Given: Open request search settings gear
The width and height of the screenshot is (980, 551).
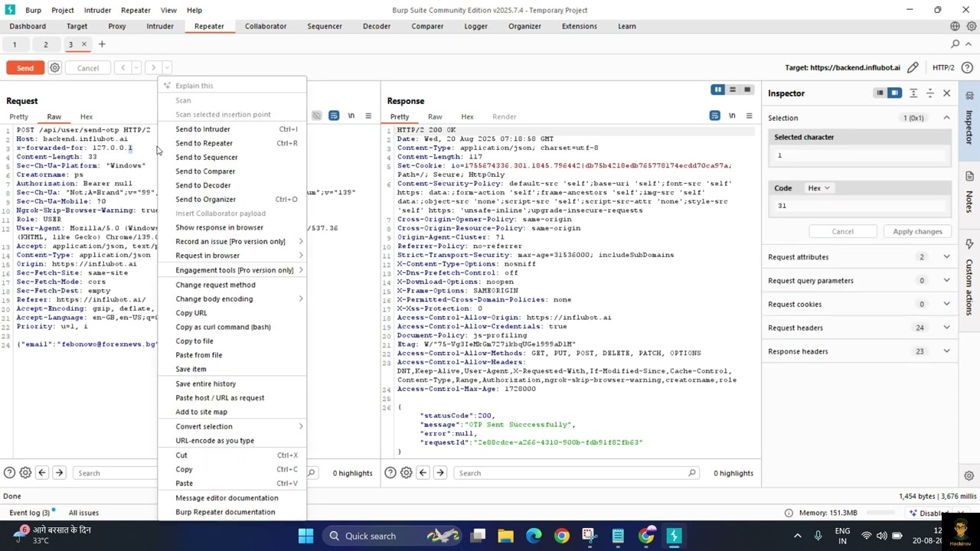Looking at the screenshot, I should point(25,473).
